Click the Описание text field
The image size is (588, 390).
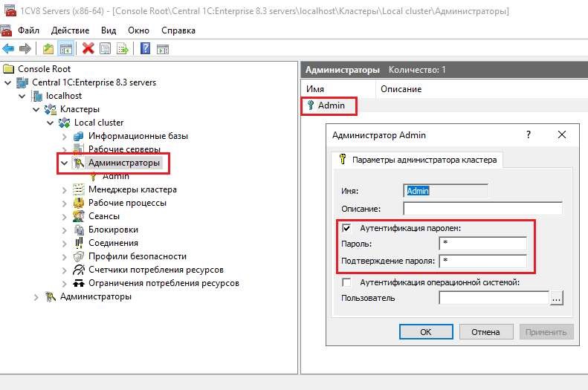tap(482, 209)
